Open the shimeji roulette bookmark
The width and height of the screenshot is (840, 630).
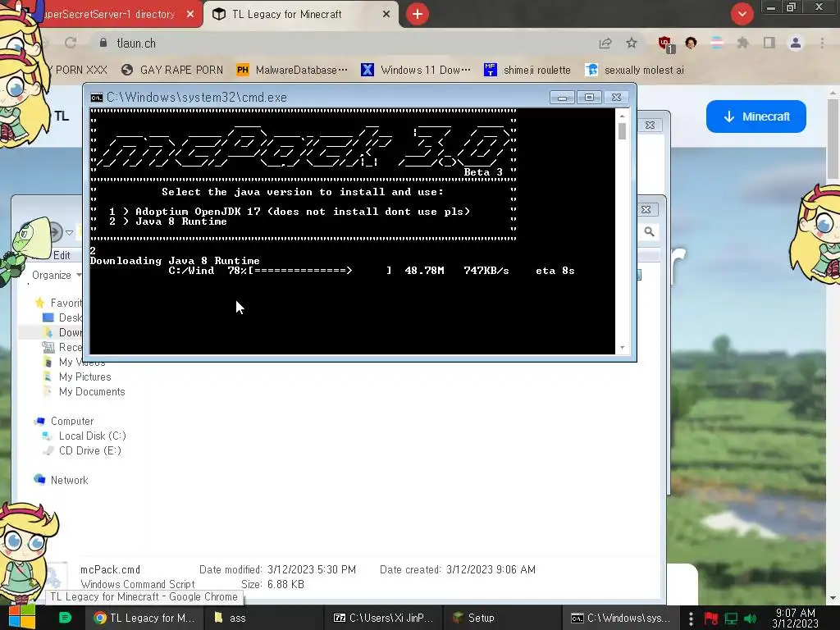[527, 71]
